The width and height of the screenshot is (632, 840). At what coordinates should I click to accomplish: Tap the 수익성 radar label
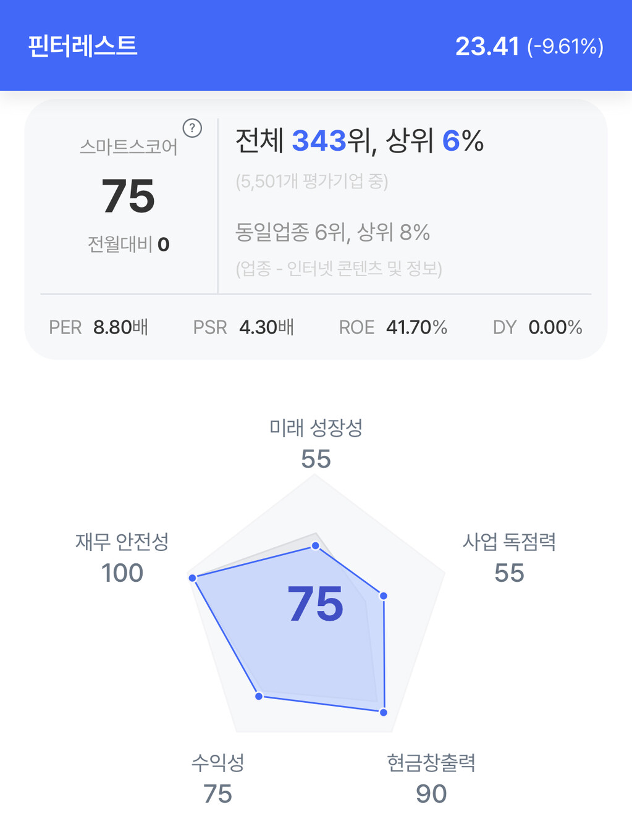click(217, 763)
